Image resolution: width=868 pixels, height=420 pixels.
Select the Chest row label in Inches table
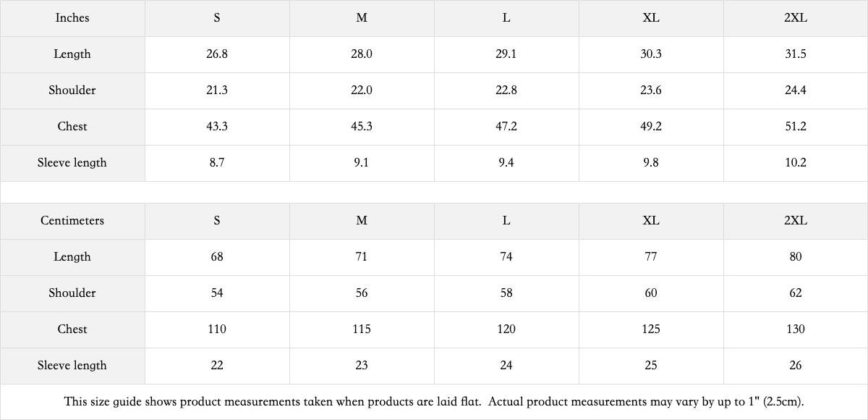(72, 127)
